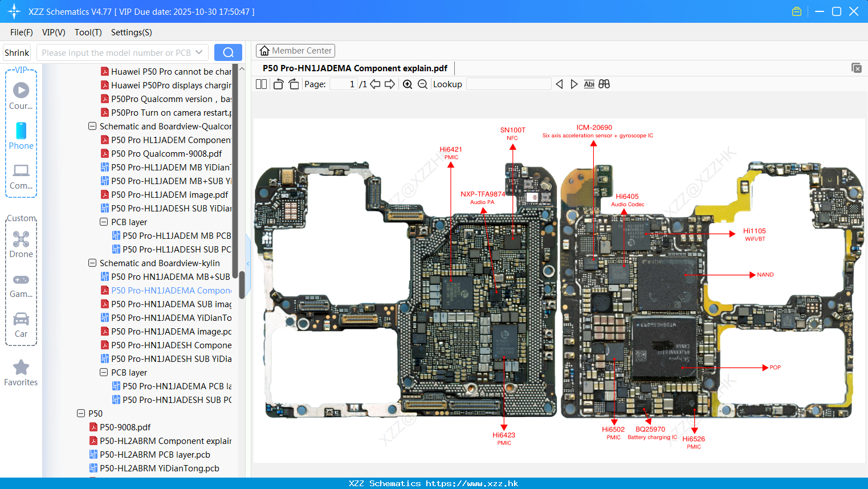
Task: Zoom out of the PDF
Action: point(422,84)
